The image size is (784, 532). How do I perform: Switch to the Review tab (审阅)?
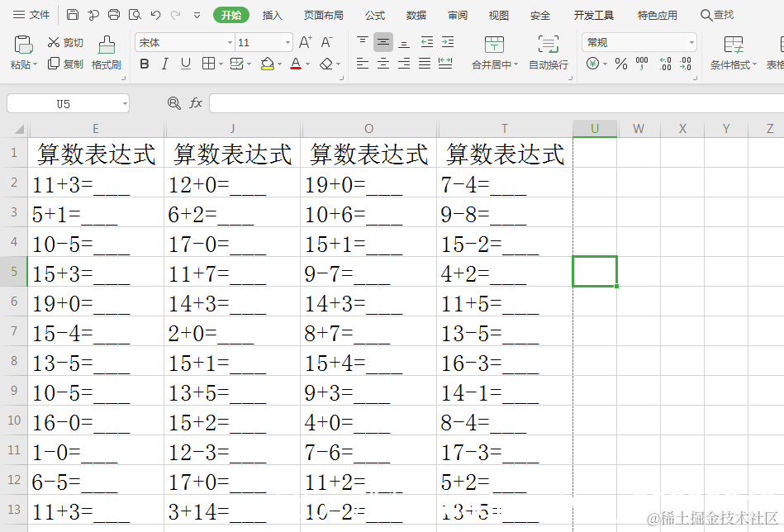click(x=458, y=16)
